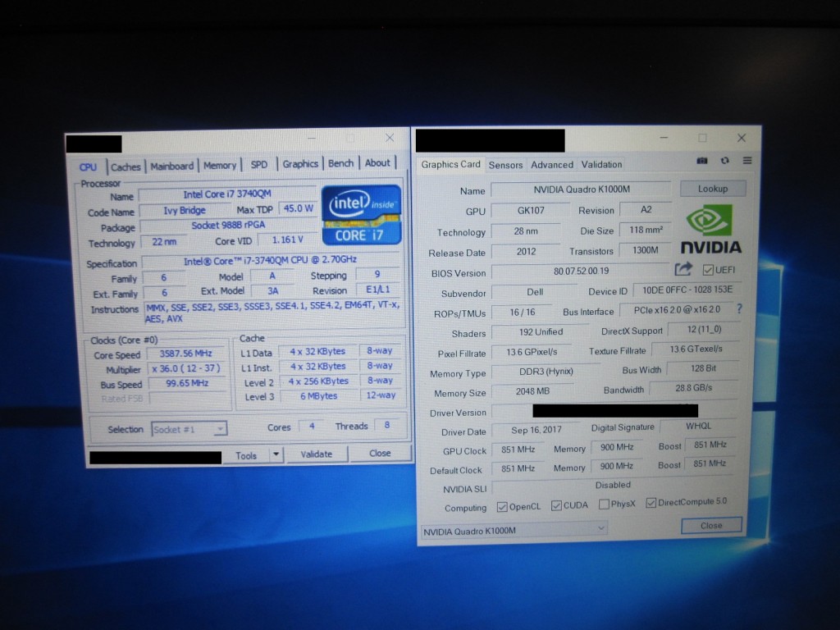This screenshot has width=840, height=630.
Task: Click the BIOS Version field 80.07.52.00.19
Action: (582, 271)
